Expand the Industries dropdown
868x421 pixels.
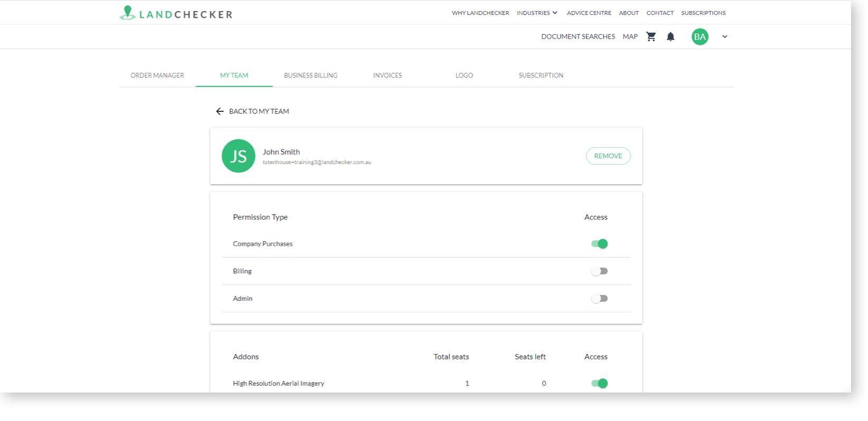tap(537, 13)
